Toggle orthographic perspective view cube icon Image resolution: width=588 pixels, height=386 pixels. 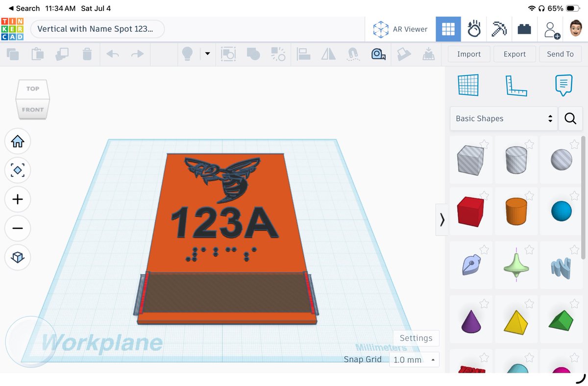coord(18,257)
